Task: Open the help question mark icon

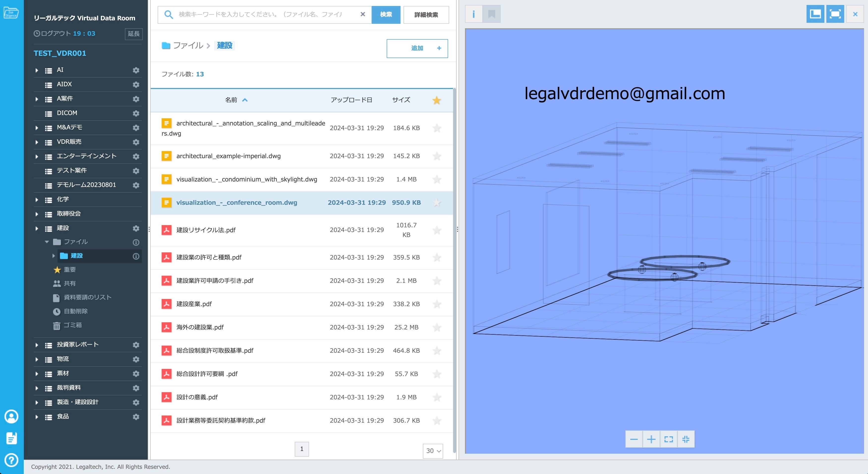Action: (x=11, y=460)
